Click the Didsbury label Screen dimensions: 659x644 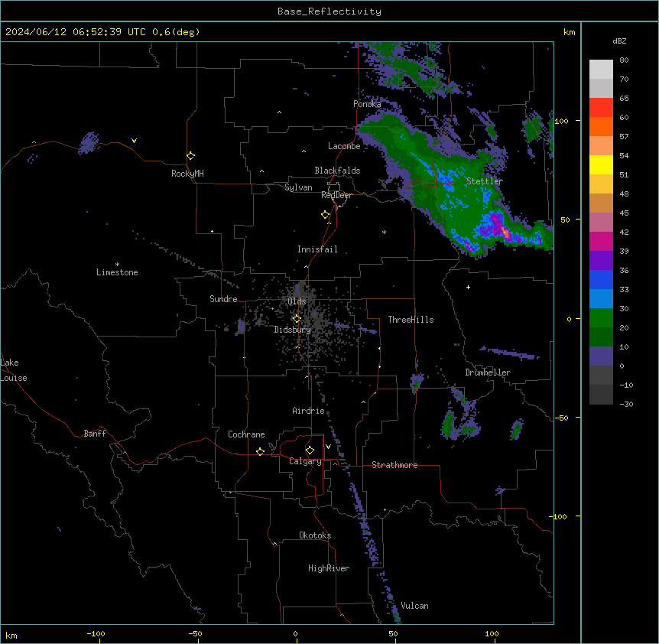tap(293, 330)
